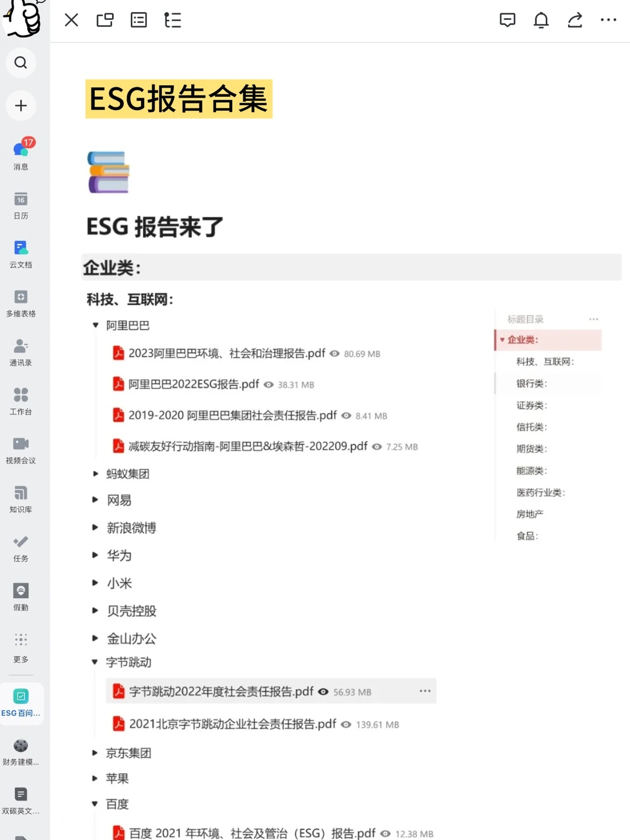
Task: Open 视频会议 video meeting in sidebar
Action: [21, 450]
